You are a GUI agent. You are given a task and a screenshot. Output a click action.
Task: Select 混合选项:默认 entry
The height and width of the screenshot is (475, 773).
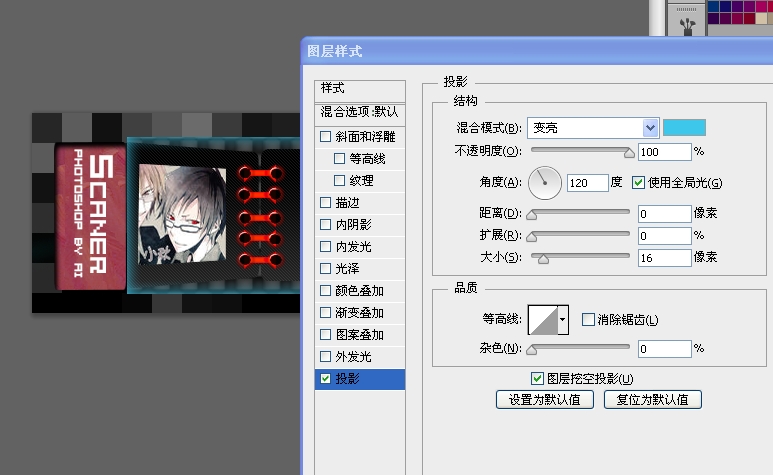[360, 112]
